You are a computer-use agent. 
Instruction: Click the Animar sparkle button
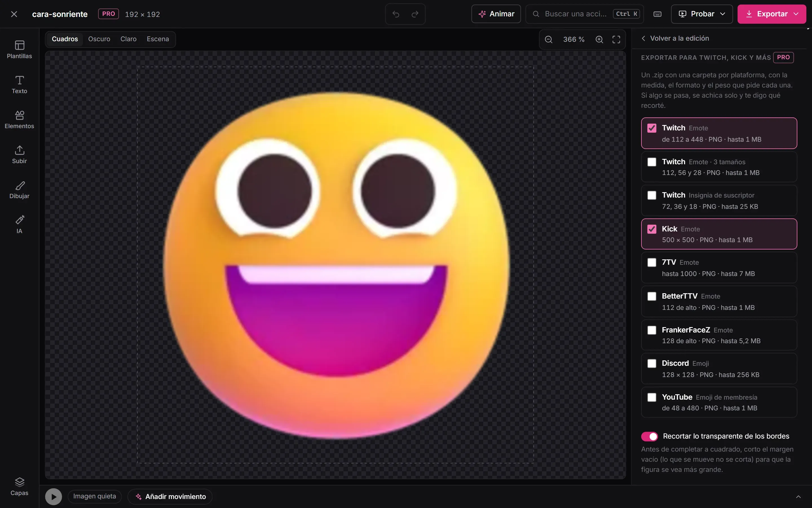pos(496,14)
